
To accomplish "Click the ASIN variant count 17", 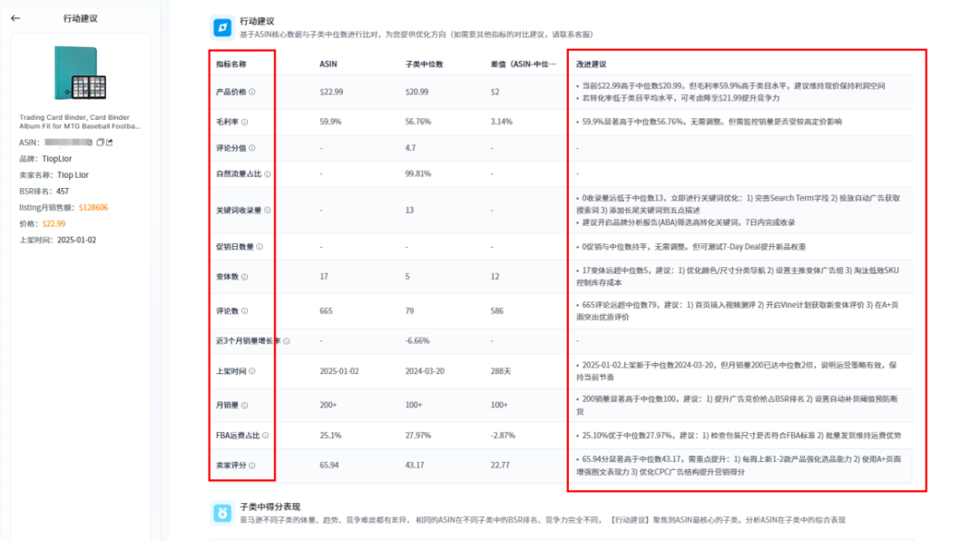I will click(x=324, y=277).
